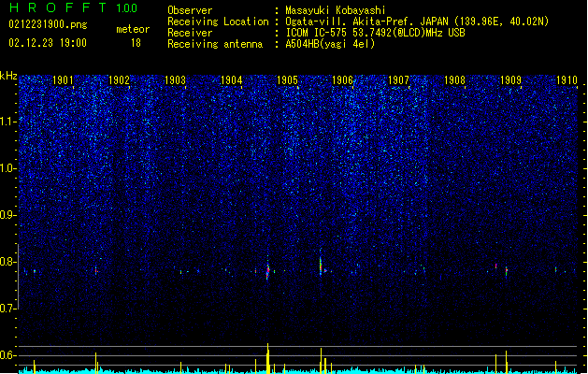This screenshot has width=588, height=374.
Task: Click the 1906 time marker
Action: tap(343, 80)
